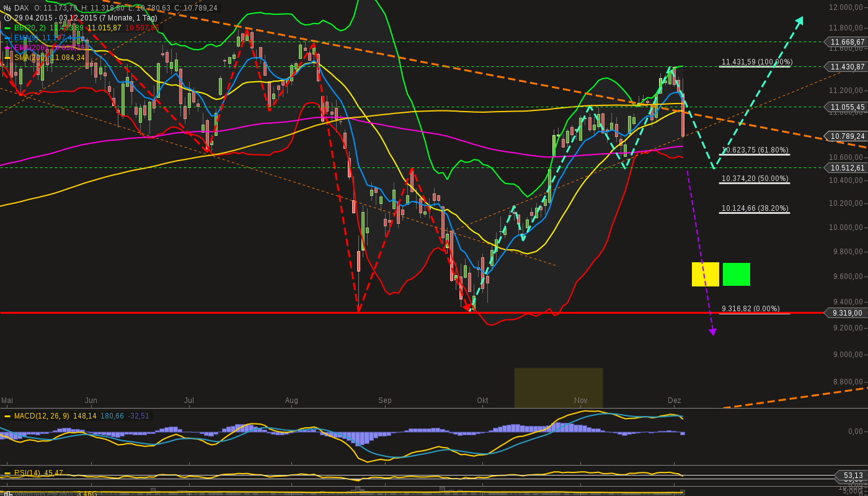Viewport: 868px width, 496px height.
Task: Click the magenta EMA(200) line marker
Action: pos(7,48)
